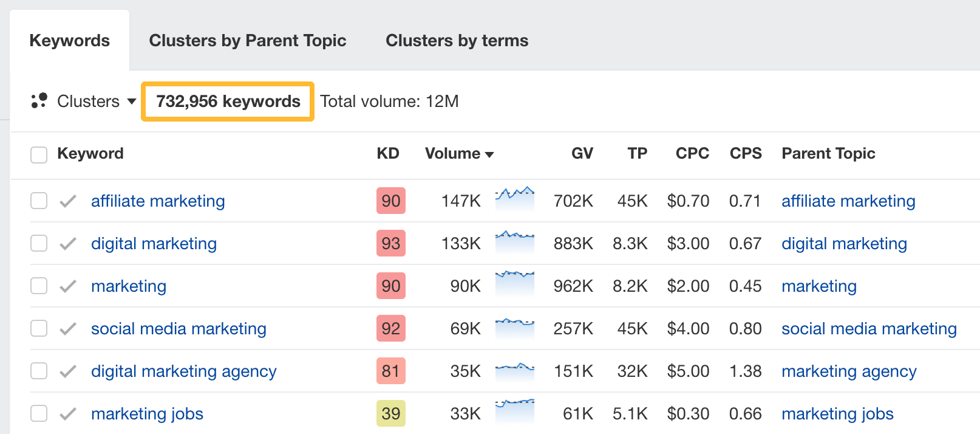Select the marketing jobs row checkbox

(x=39, y=413)
